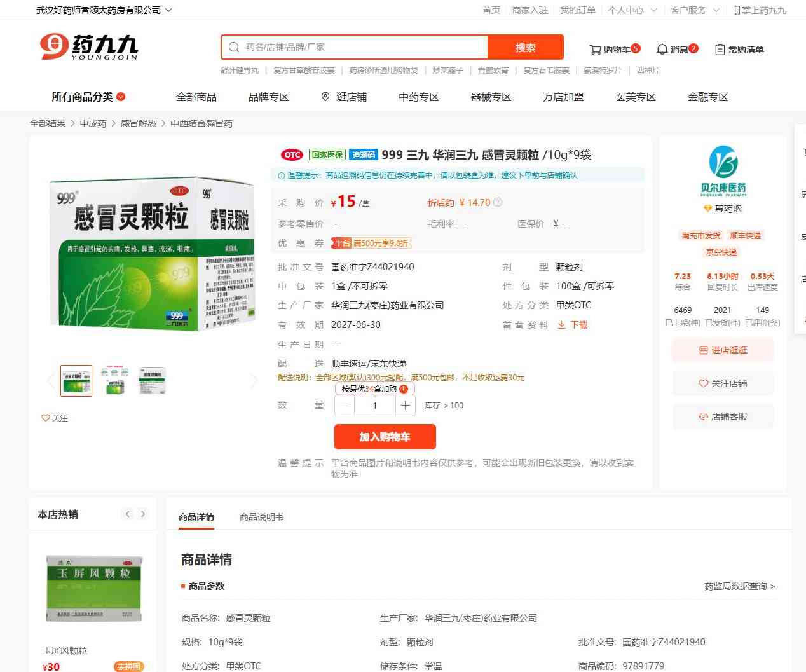Click the Beierkang pharmacy store logo

click(x=723, y=172)
